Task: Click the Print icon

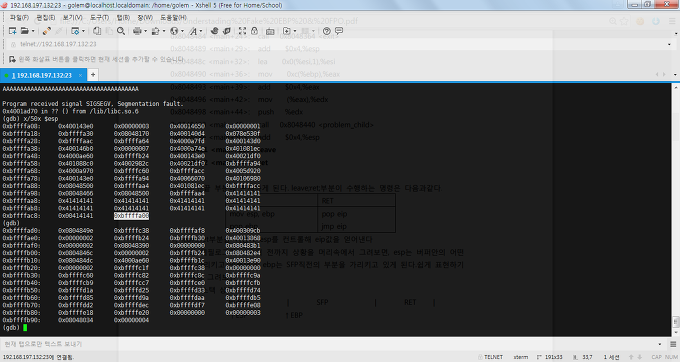Action: [x=137, y=31]
